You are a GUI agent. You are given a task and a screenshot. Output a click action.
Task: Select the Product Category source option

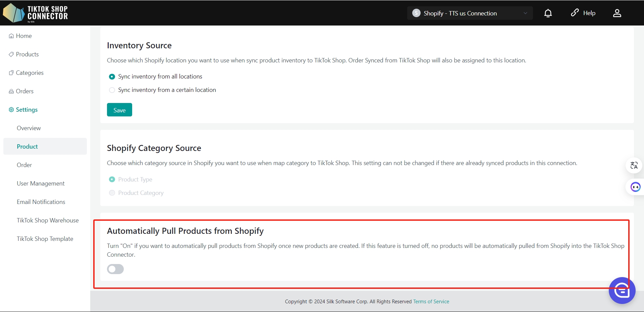(x=112, y=193)
